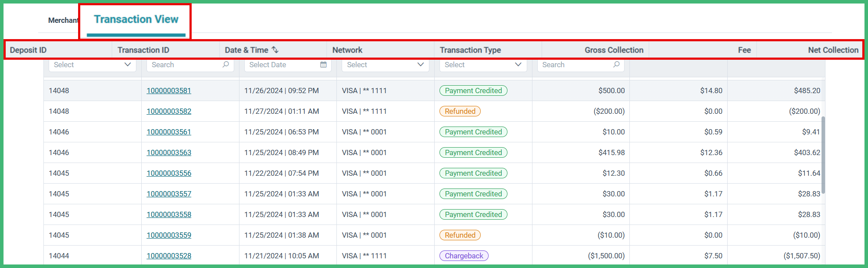This screenshot has width=868, height=268.
Task: Open transaction 10000003582 link
Action: point(169,111)
